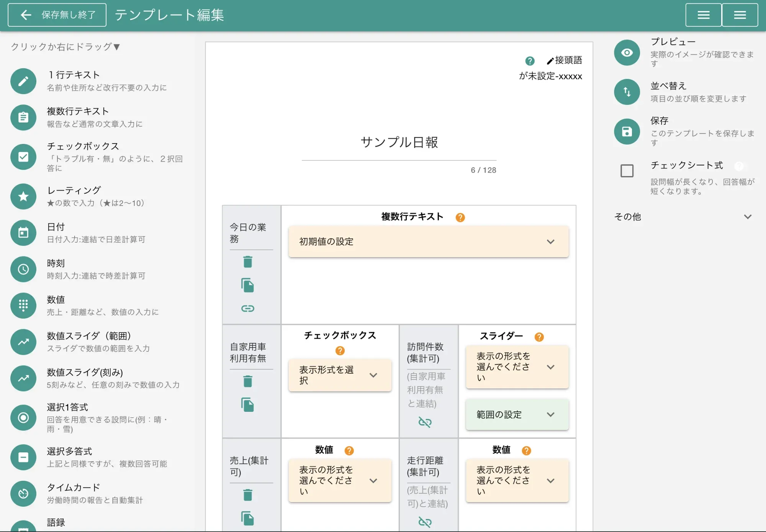Open the 範囲の設定 dropdown
The width and height of the screenshot is (766, 532).
pyautogui.click(x=517, y=415)
